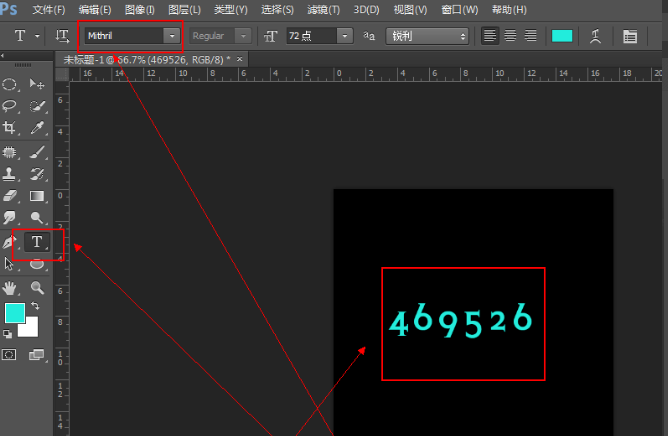Image resolution: width=668 pixels, height=436 pixels.
Task: Select the Eyedropper tool
Action: (37, 127)
